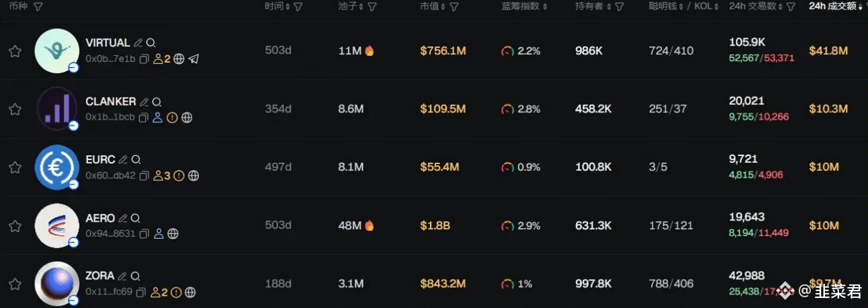The image size is (868, 308).
Task: Open the CLANKER token name link
Action: pyautogui.click(x=110, y=102)
